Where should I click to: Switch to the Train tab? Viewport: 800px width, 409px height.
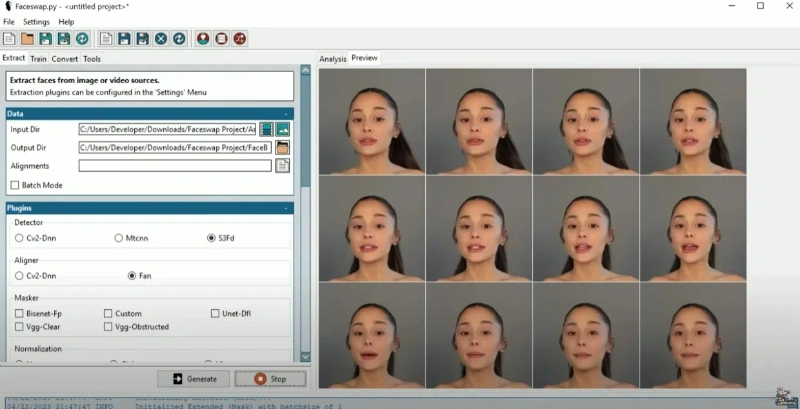pyautogui.click(x=38, y=59)
